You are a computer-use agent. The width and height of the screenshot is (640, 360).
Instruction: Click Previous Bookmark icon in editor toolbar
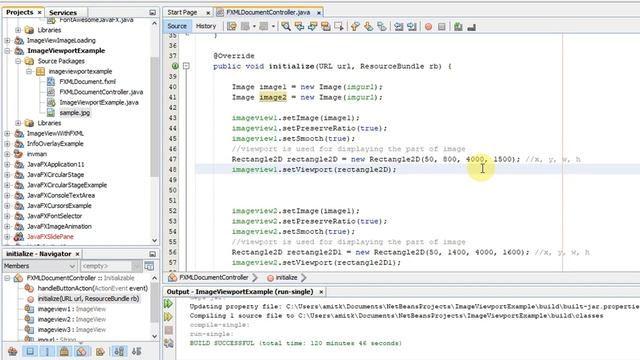[x=355, y=27]
